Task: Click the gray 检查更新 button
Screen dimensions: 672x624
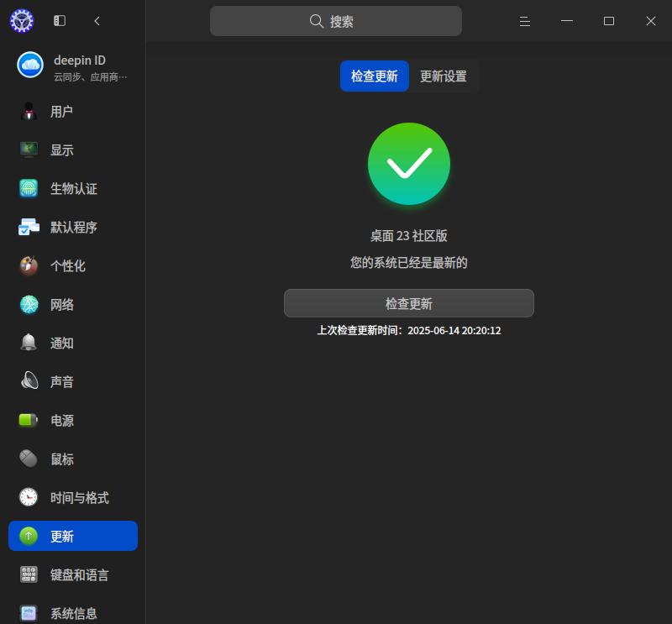Action: pyautogui.click(x=409, y=303)
